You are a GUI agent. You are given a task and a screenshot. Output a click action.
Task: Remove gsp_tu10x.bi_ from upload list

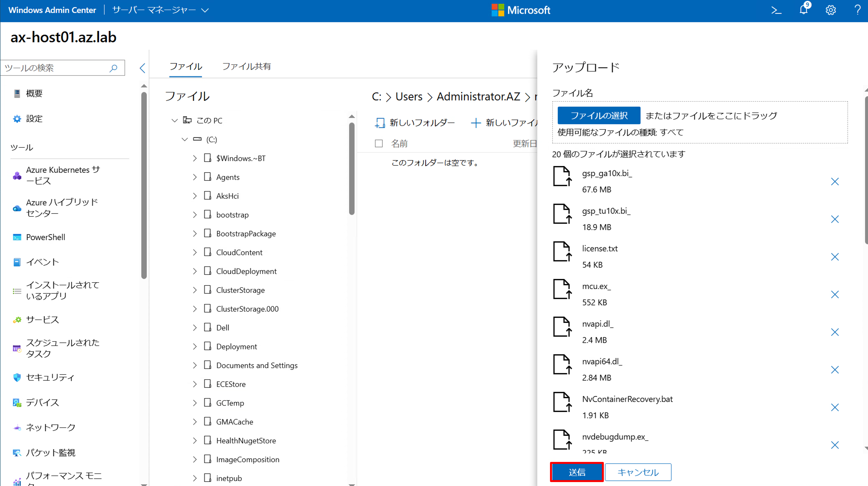pos(835,219)
